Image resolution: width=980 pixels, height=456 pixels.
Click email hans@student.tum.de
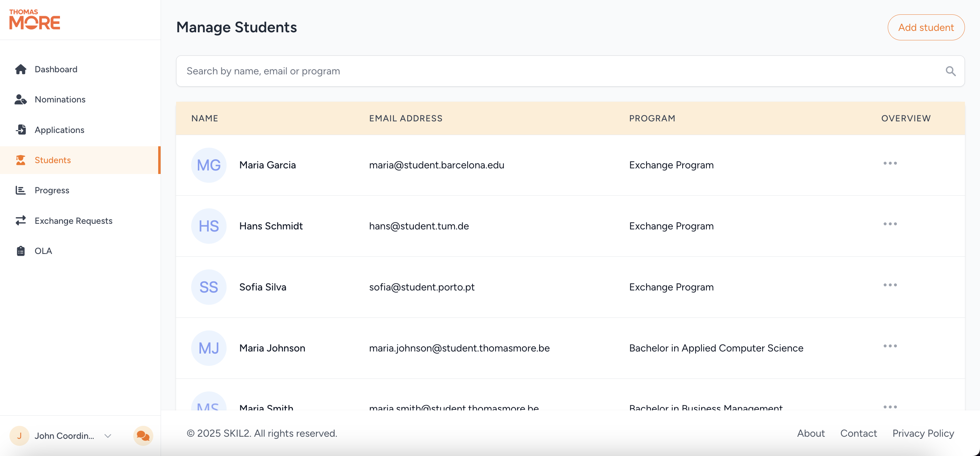pos(419,226)
